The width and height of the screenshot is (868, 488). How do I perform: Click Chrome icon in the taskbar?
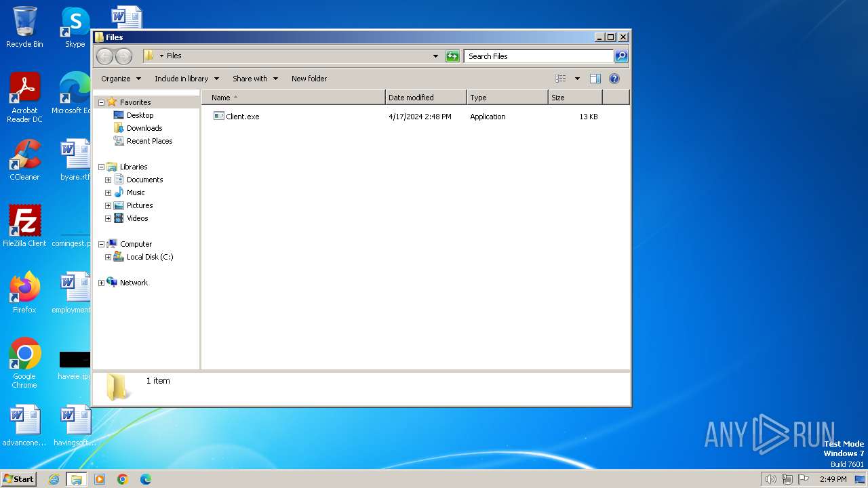coord(123,479)
